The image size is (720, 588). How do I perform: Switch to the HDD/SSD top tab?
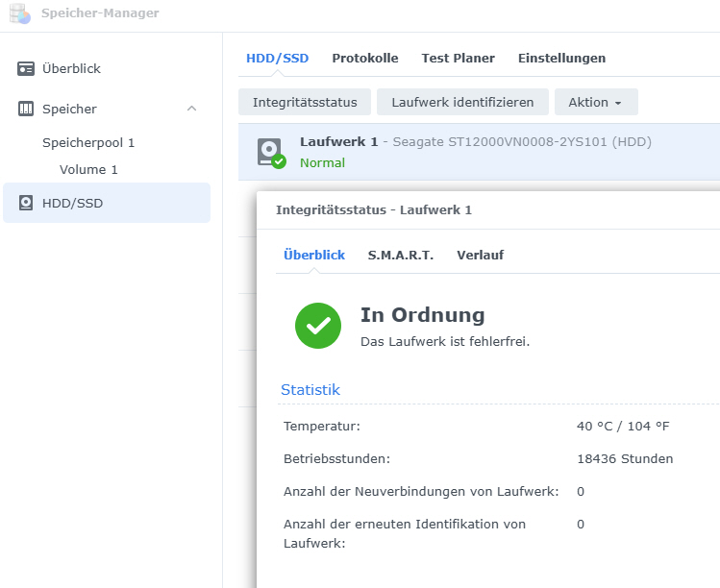coord(278,59)
